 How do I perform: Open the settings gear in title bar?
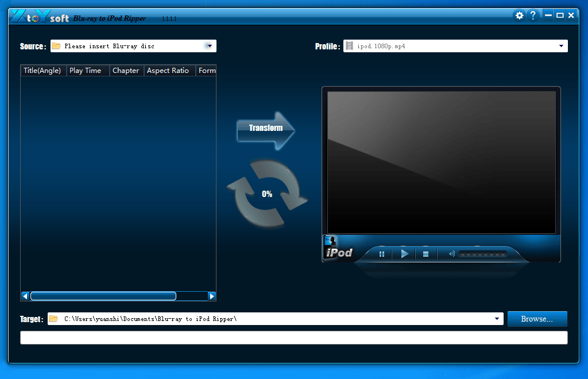click(x=520, y=16)
